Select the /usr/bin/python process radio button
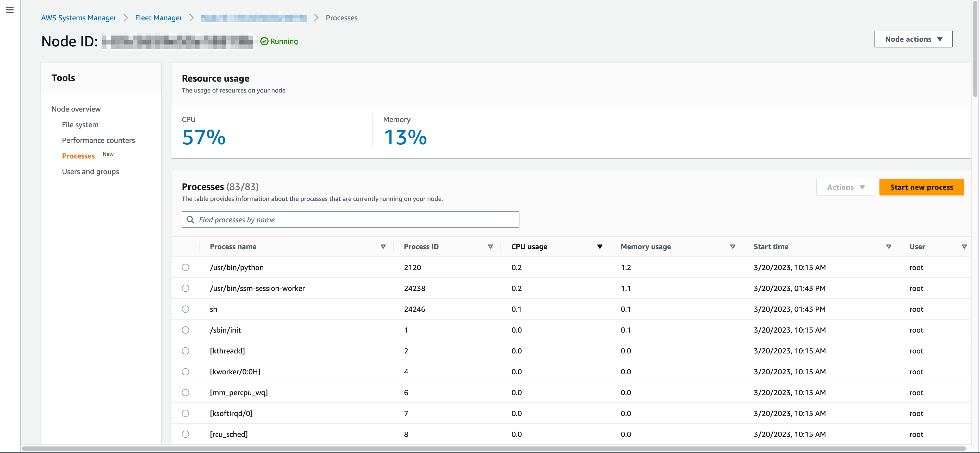This screenshot has height=453, width=980. point(185,267)
